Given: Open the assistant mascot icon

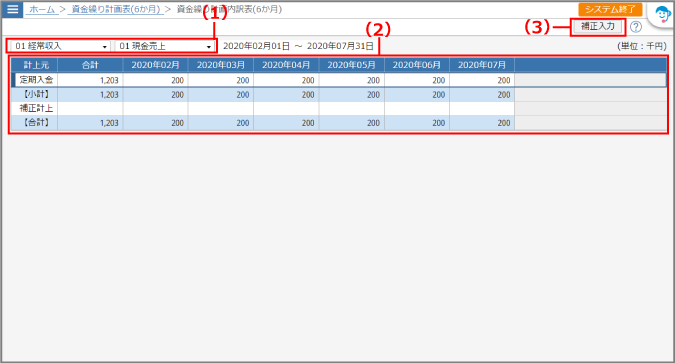Looking at the screenshot, I should tap(662, 14).
